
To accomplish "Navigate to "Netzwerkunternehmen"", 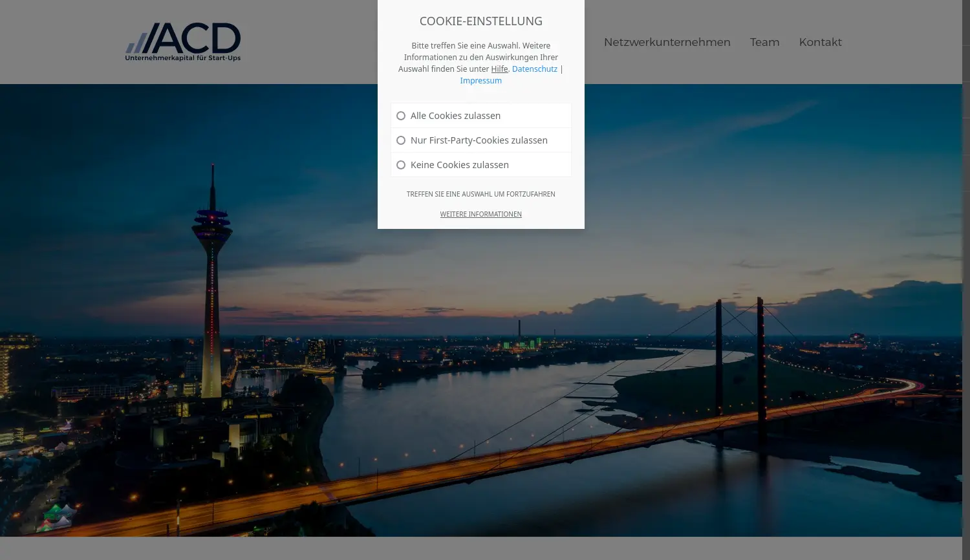I will pos(667,42).
